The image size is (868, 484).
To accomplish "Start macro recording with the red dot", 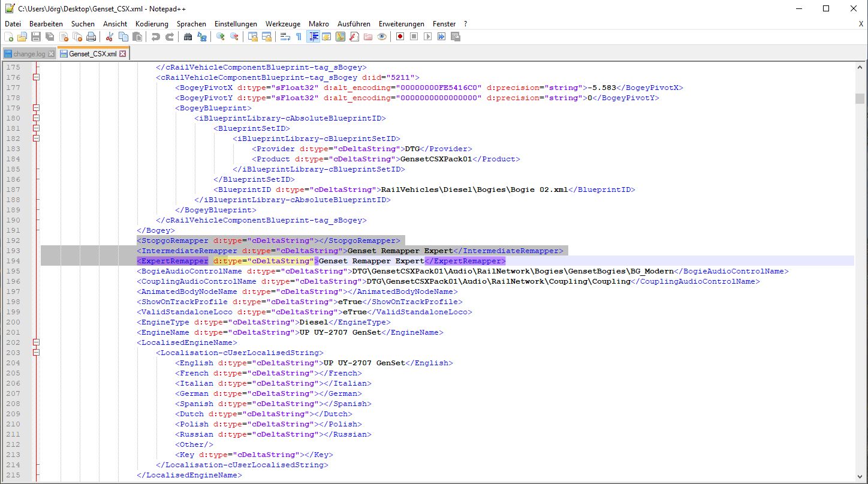I will click(400, 37).
